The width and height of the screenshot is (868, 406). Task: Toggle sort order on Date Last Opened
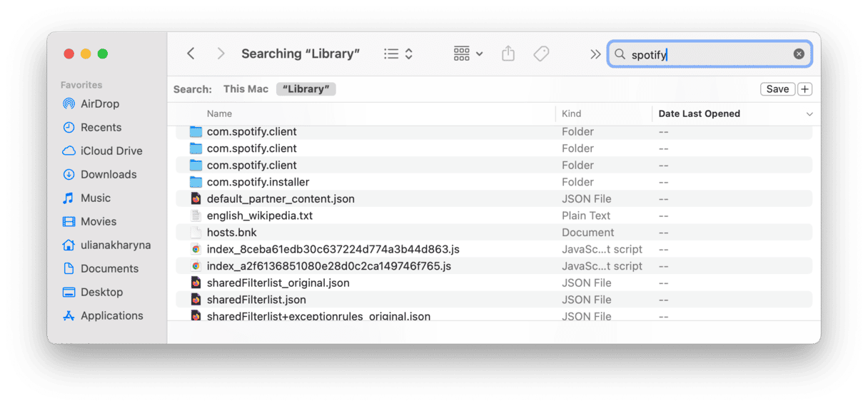click(809, 114)
